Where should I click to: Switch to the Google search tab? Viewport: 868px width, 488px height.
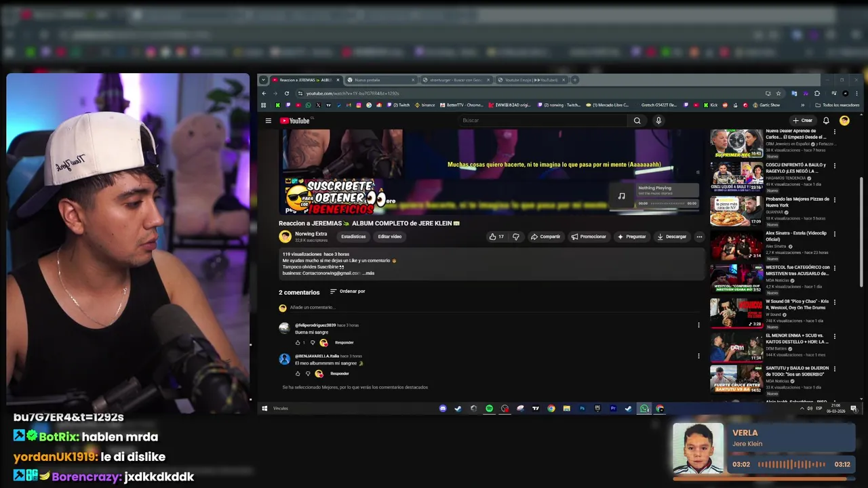(x=456, y=80)
